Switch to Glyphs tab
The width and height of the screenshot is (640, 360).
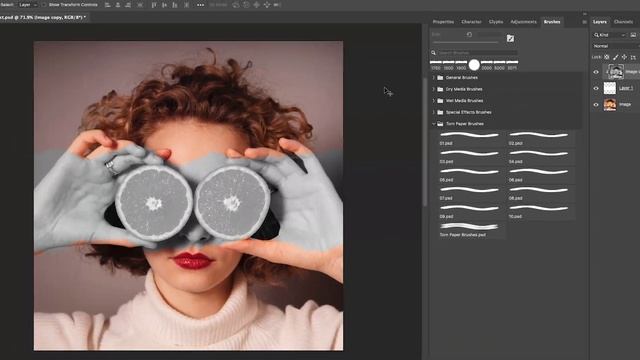[496, 22]
